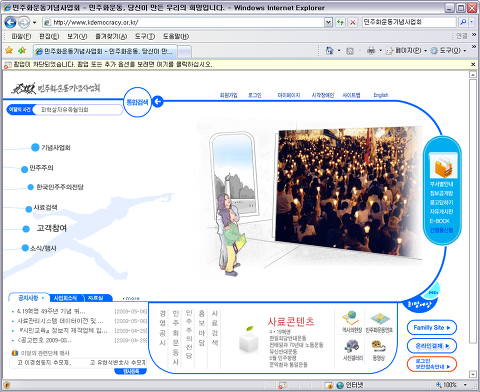Open the 도움말(H) menu
The width and height of the screenshot is (480, 392).
[176, 36]
